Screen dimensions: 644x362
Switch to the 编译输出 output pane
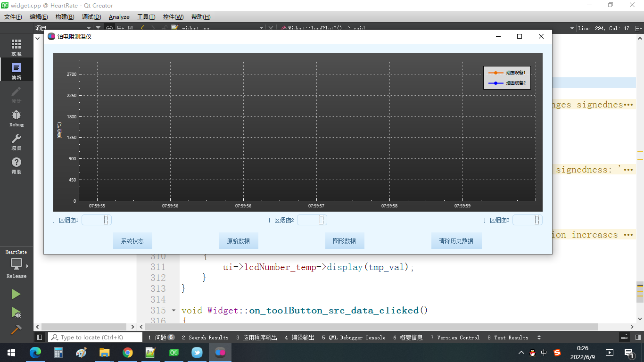(299, 337)
